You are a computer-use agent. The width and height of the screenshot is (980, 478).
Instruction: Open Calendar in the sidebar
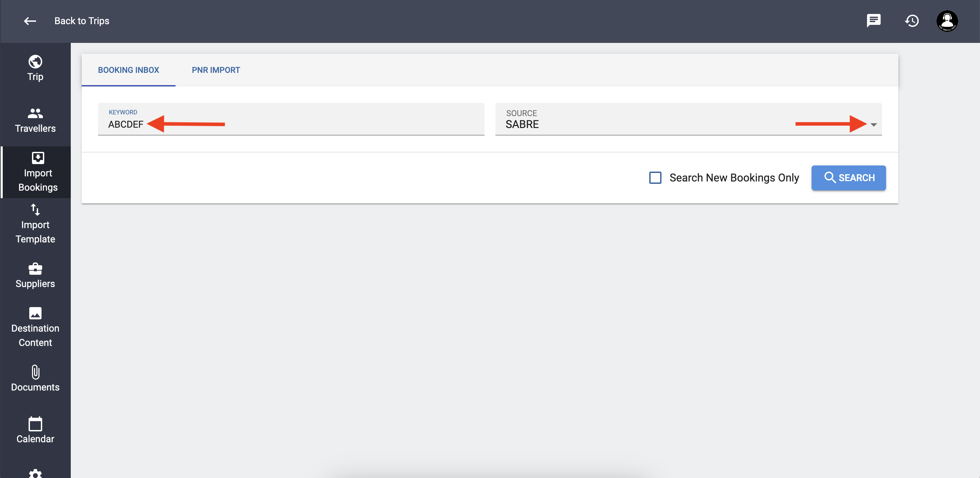(35, 431)
